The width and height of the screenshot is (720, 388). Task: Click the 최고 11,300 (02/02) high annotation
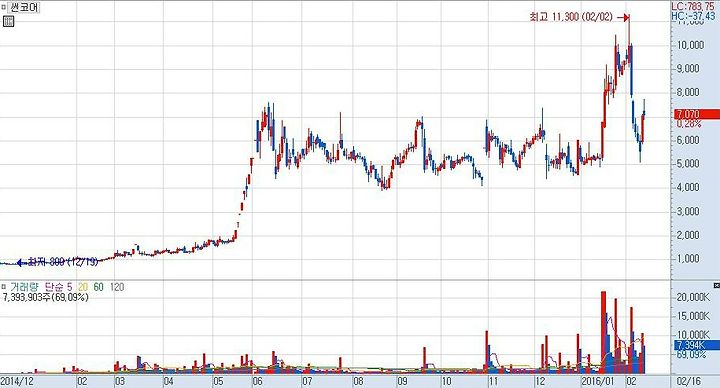(571, 17)
